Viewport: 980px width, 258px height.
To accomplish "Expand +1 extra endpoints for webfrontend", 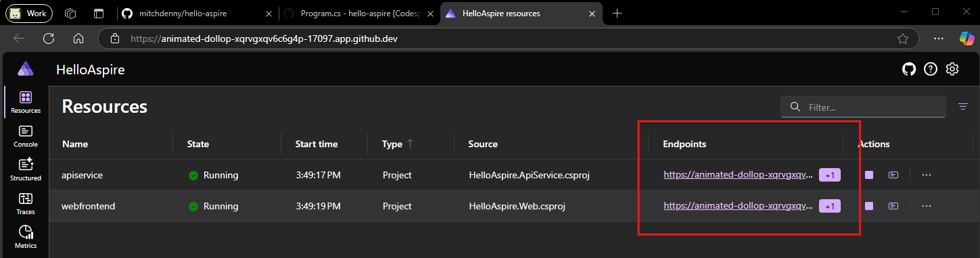I will [830, 206].
